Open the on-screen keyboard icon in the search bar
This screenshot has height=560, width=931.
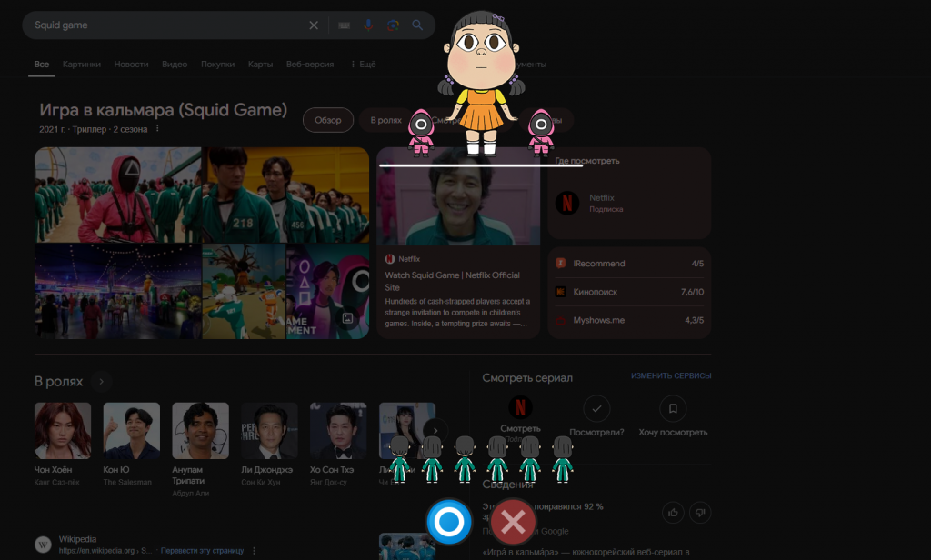coord(345,25)
